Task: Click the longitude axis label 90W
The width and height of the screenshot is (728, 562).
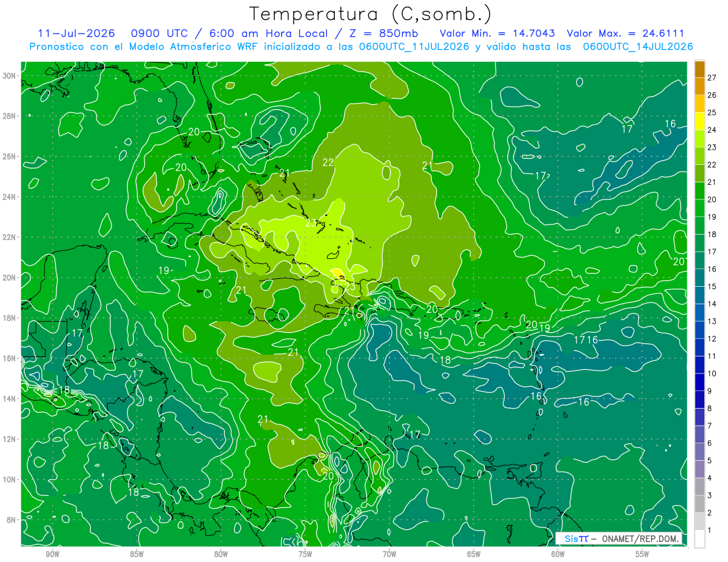Action: 52,554
